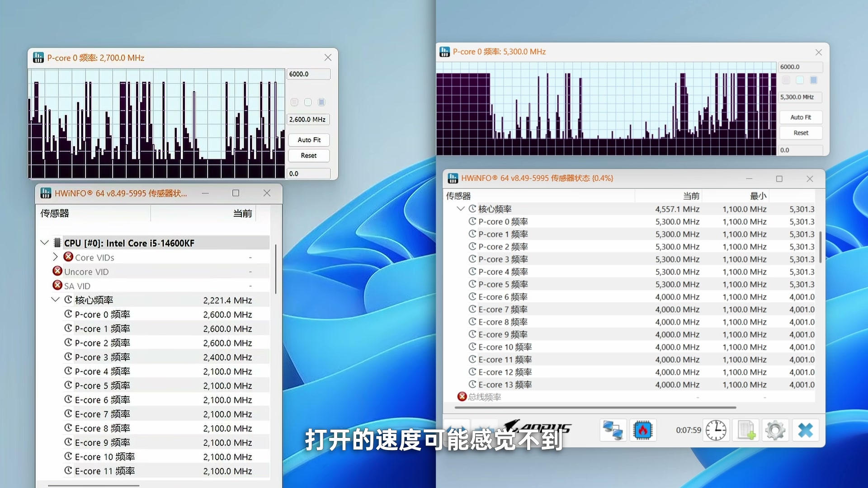Click the clock icon next to 核心频率 in left window
Viewport: 868px width, 488px height.
click(68, 300)
